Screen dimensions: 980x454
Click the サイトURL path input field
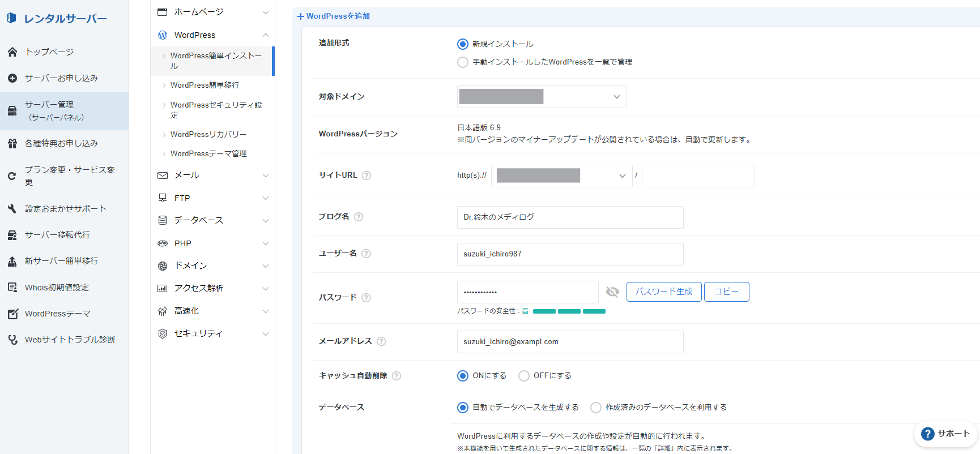click(698, 176)
